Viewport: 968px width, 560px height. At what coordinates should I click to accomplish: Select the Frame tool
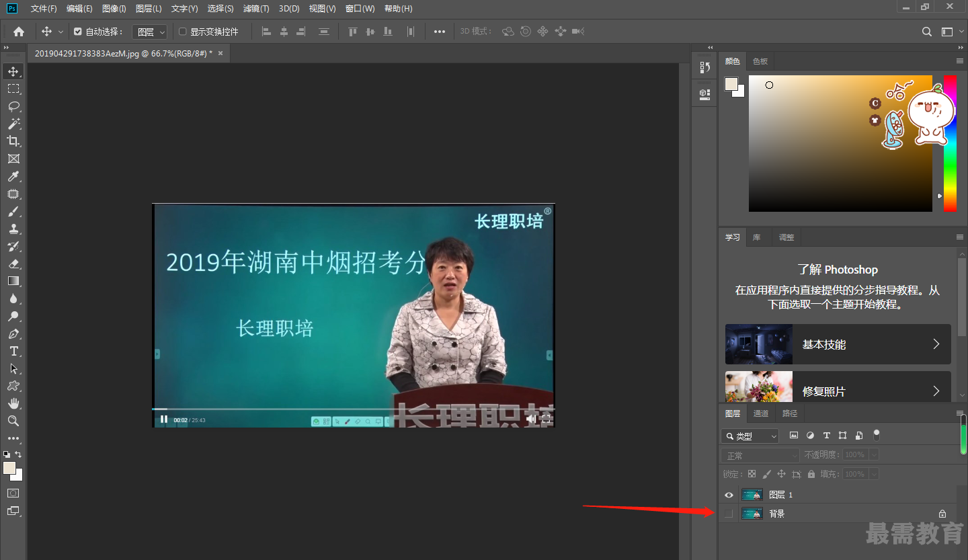[13, 159]
